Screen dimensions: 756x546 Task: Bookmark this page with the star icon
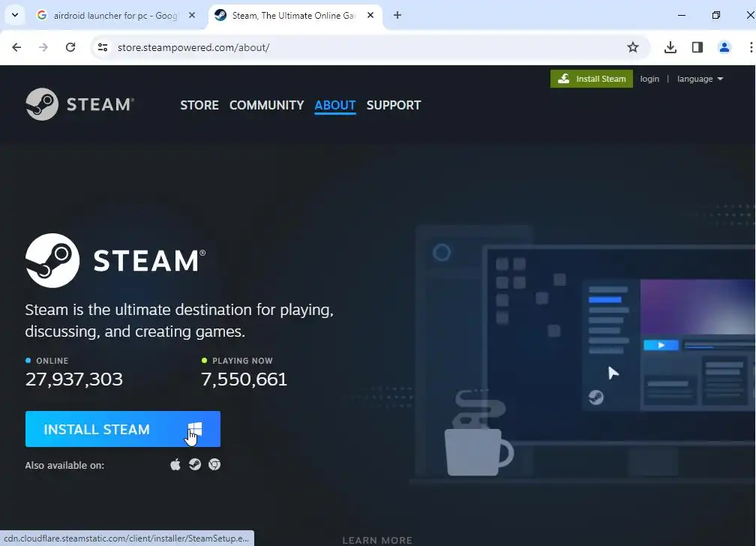click(x=632, y=47)
